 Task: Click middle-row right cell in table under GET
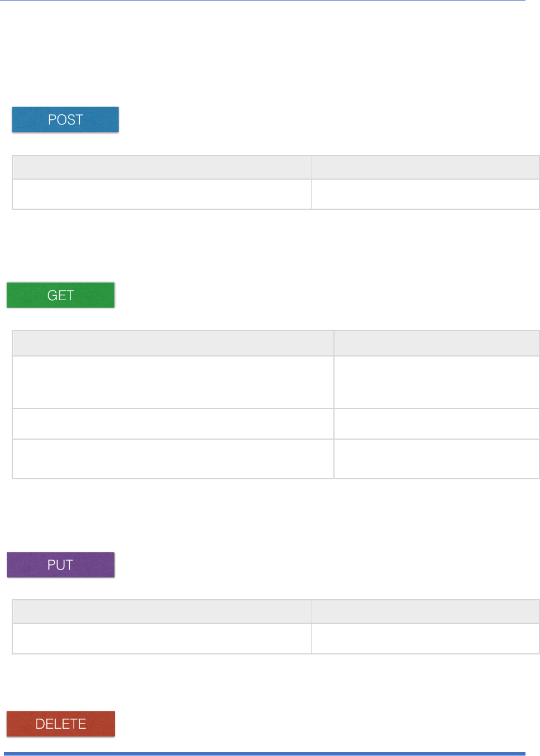tap(436, 424)
